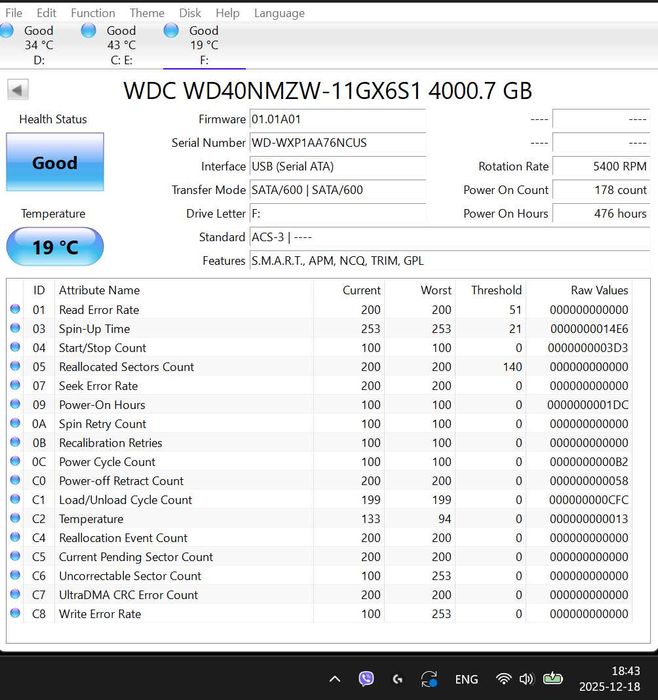Click the Temperature current value 133
Screen dimensions: 658x700
(x=371, y=519)
